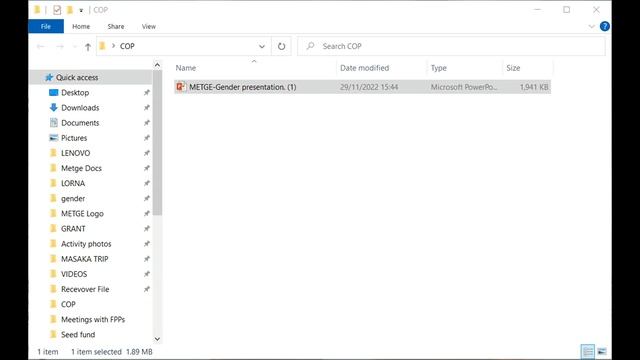Click pin icon next to Desktop
The width and height of the screenshot is (640, 360).
tap(147, 93)
